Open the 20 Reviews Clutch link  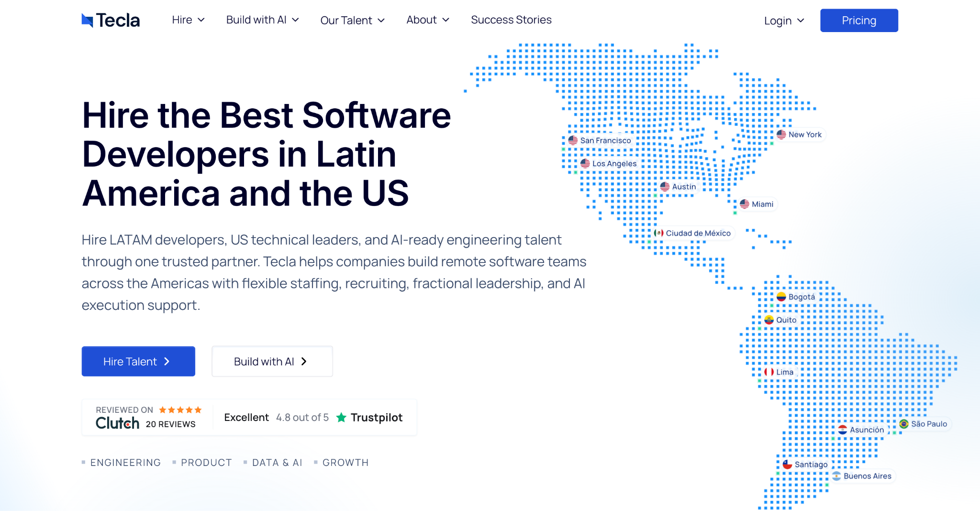(171, 424)
